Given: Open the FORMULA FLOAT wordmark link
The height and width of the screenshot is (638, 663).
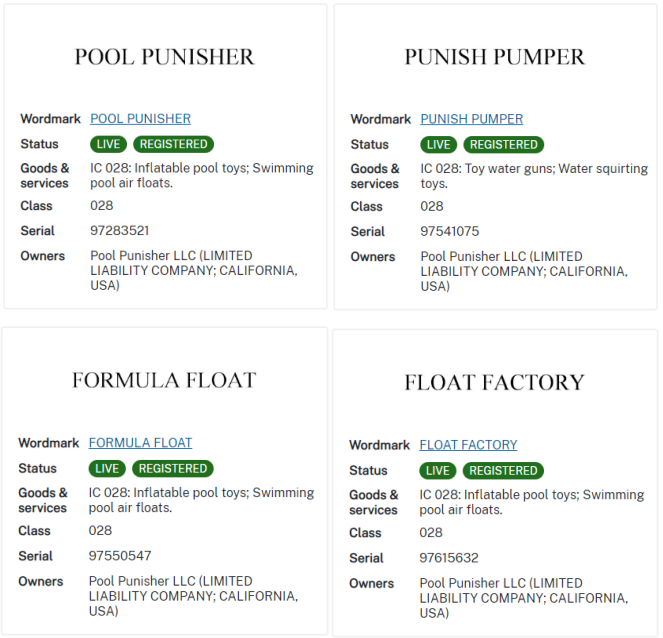Looking at the screenshot, I should pyautogui.click(x=140, y=443).
